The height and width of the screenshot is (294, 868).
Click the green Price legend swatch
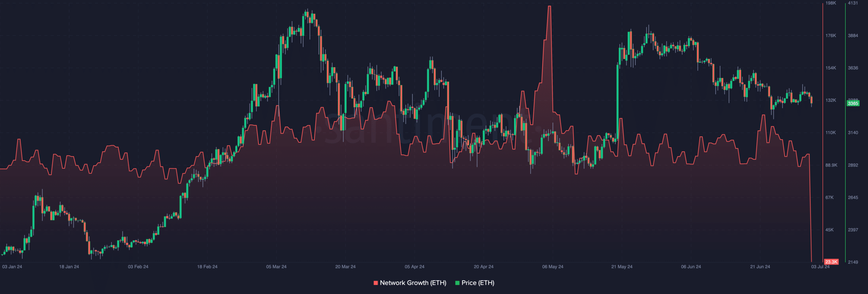tap(457, 283)
